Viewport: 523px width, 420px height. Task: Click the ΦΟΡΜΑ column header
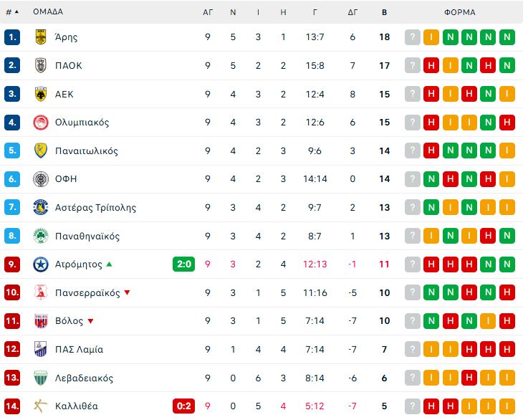click(x=459, y=12)
